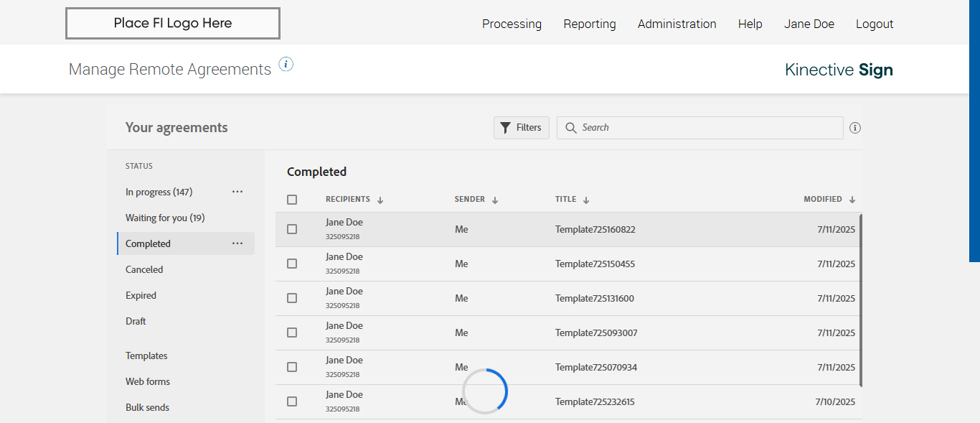Click the 7/10/2025 modified date
Viewport: 980px width, 423px height.
coord(835,402)
